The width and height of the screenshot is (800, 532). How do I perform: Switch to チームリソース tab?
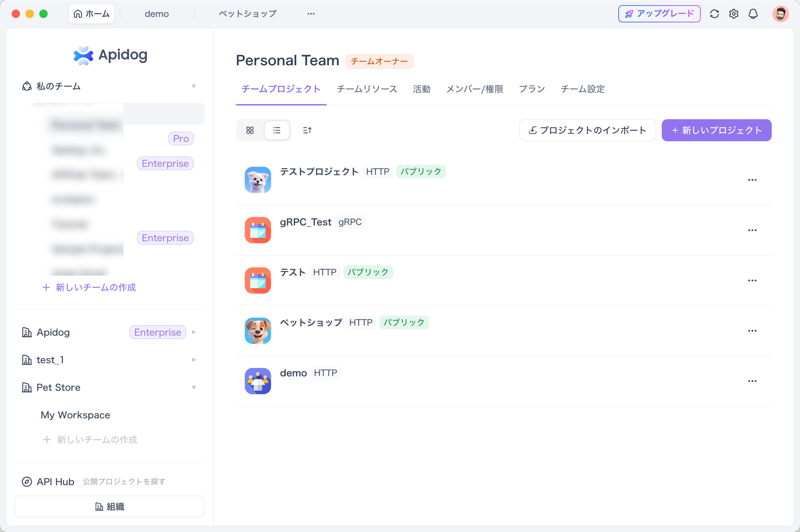pos(367,89)
